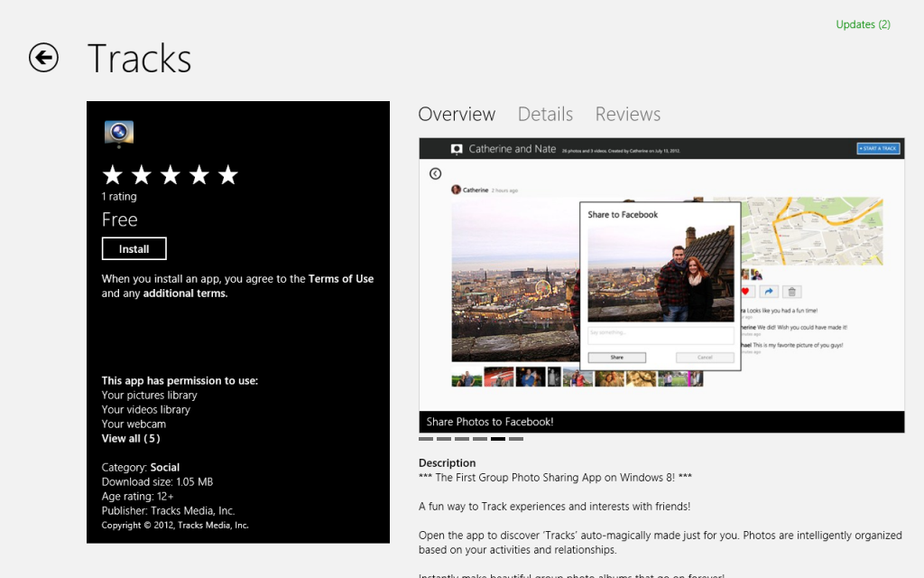This screenshot has height=578, width=924.
Task: Click 'Publisher: Tracks Media, Inc.' text
Action: click(168, 511)
